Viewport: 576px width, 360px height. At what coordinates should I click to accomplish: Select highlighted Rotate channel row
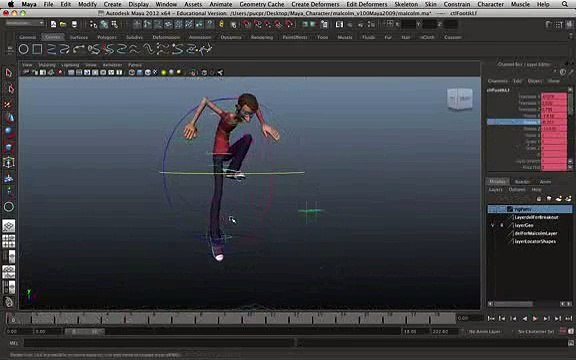pos(527,122)
